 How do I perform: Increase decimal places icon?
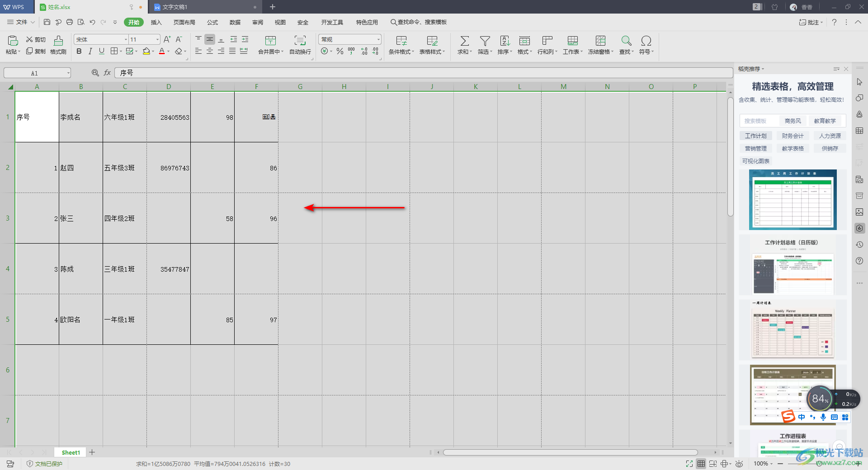tap(364, 52)
